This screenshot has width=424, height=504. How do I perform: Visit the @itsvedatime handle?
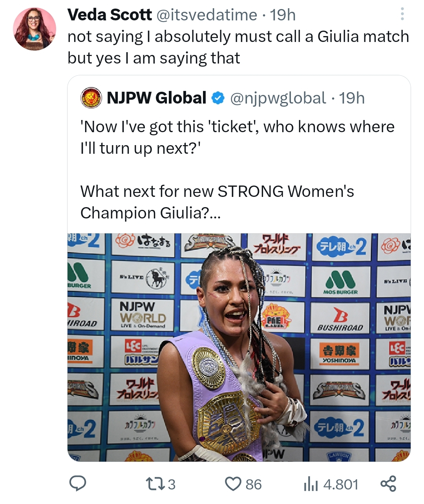point(207,15)
